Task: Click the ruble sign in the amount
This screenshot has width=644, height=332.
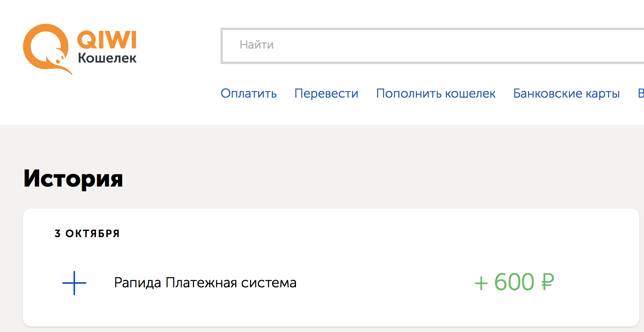Action: click(x=548, y=282)
